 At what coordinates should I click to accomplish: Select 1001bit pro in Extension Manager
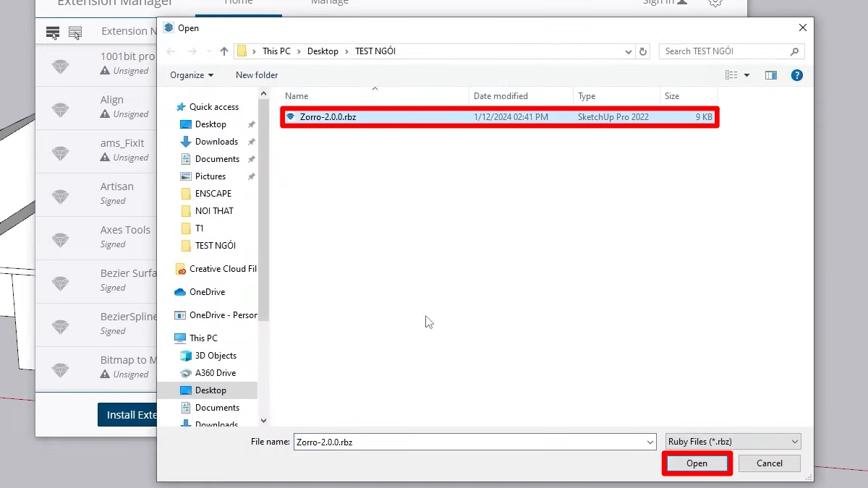click(96, 65)
